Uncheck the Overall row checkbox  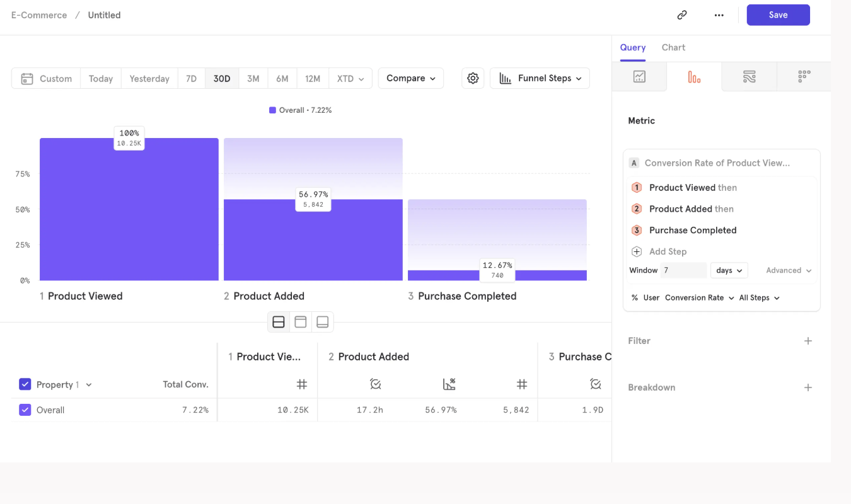point(25,409)
